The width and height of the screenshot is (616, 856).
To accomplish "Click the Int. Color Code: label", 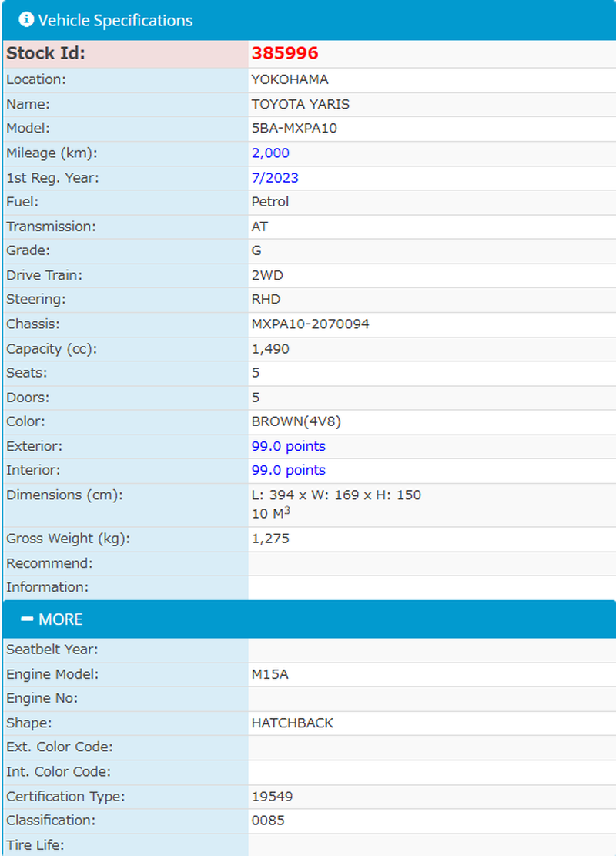I will coord(59,771).
